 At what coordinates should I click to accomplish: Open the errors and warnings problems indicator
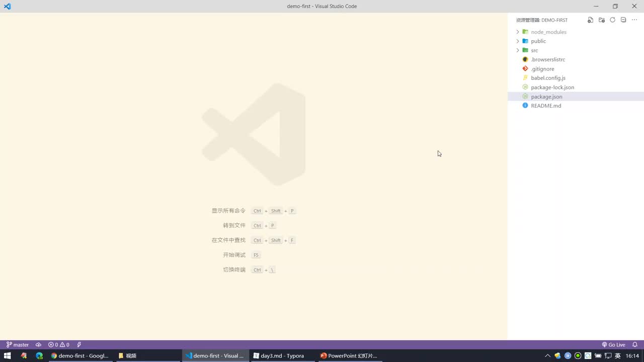(59, 345)
